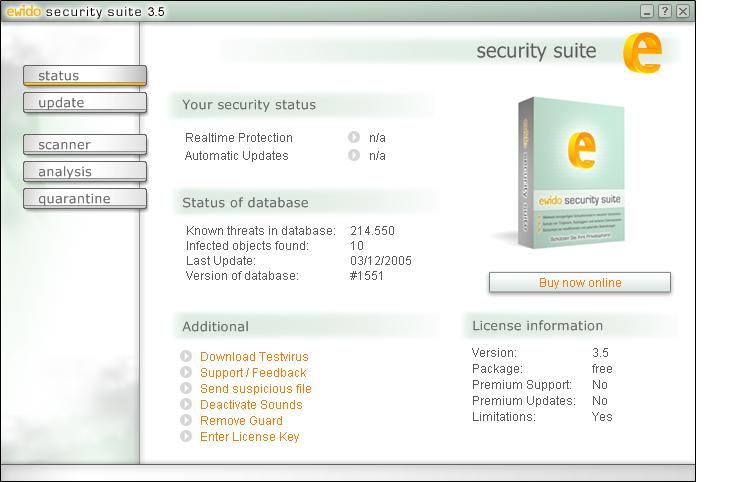Close the ewido security suite window
The width and height of the screenshot is (736, 482).
click(683, 11)
